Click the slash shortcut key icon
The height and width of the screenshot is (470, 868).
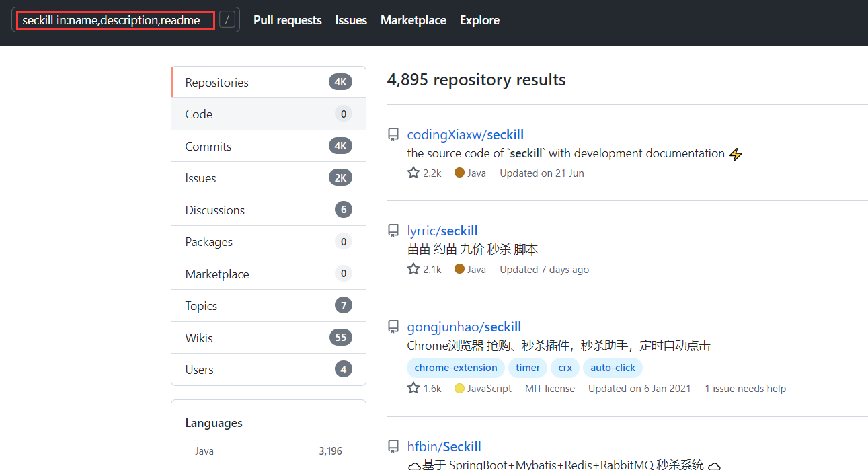pos(228,20)
